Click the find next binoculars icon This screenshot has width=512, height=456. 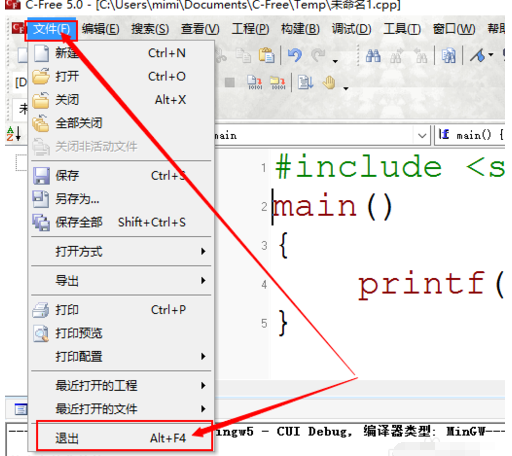tap(397, 55)
